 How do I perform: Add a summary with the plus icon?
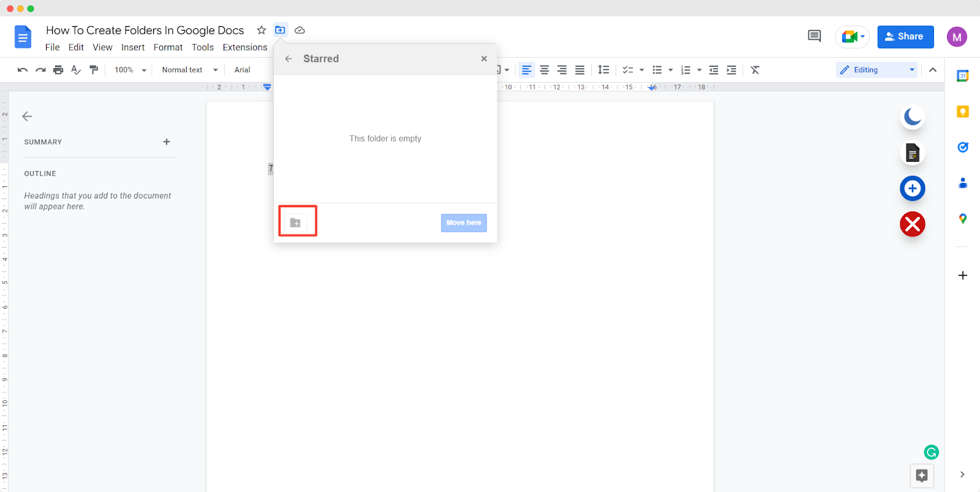click(x=167, y=142)
